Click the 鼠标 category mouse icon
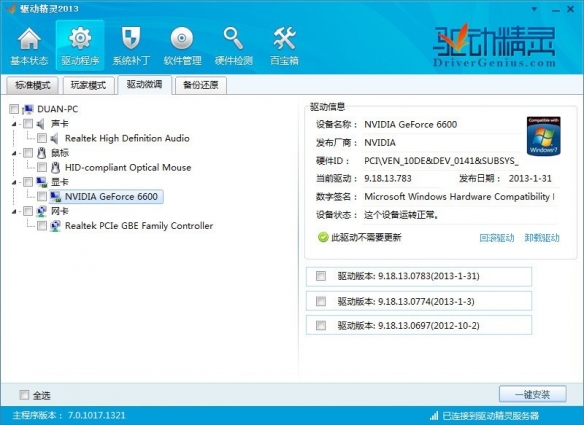Image resolution: width=584 pixels, height=425 pixels. pos(41,153)
